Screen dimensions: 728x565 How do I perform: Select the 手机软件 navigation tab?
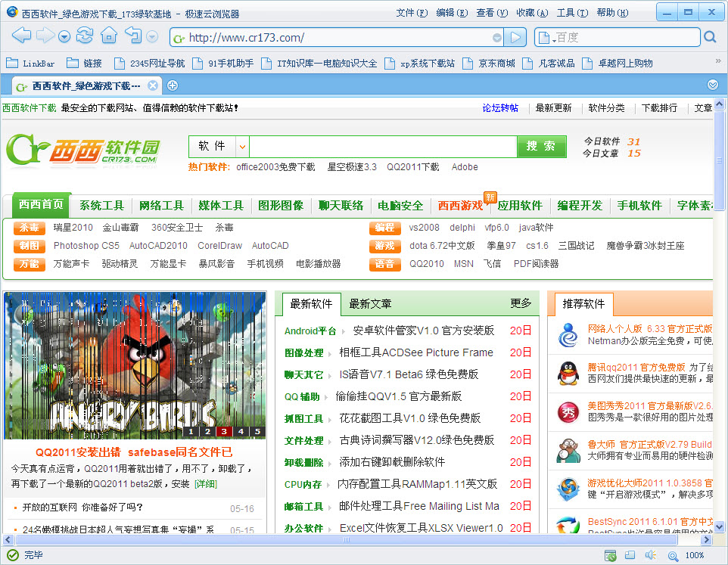(639, 206)
